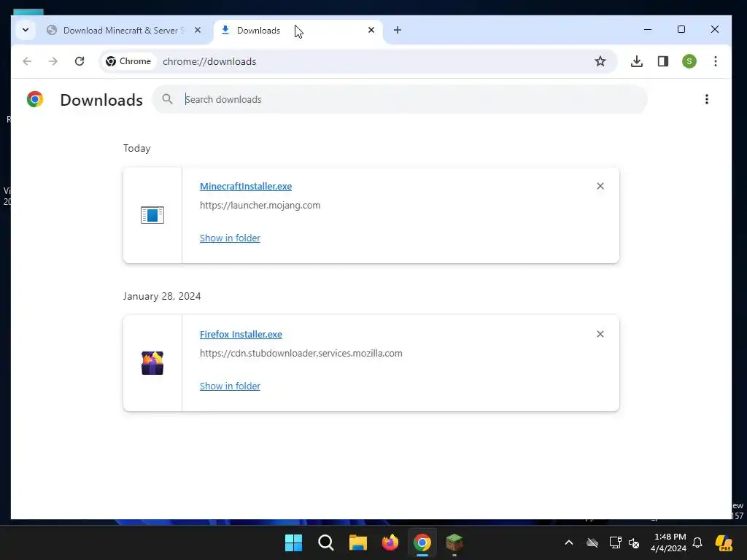Image resolution: width=747 pixels, height=560 pixels.
Task: Click the January 28, 2024 date heading
Action: 162,296
